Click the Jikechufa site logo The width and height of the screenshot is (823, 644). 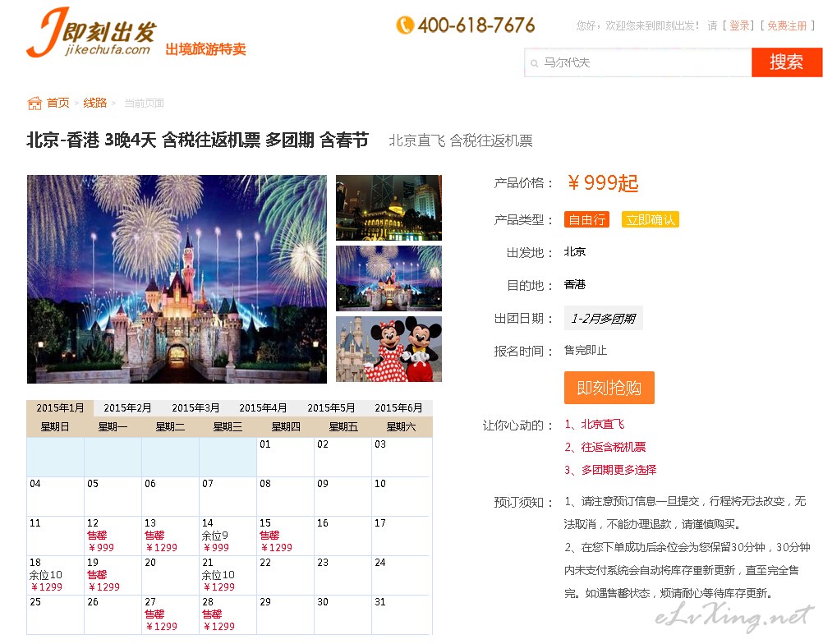[x=92, y=33]
